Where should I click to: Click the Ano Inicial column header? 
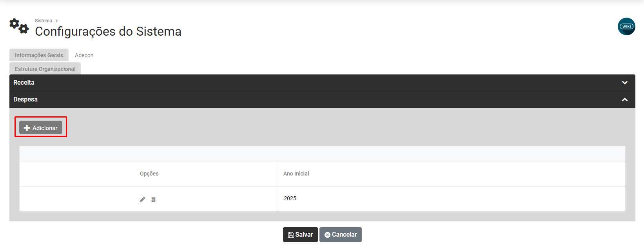coord(296,174)
